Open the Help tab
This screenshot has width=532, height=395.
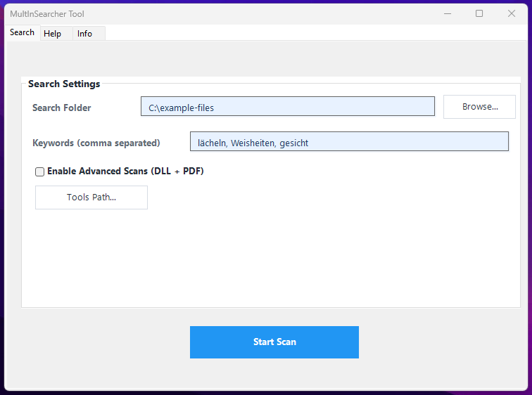(52, 34)
